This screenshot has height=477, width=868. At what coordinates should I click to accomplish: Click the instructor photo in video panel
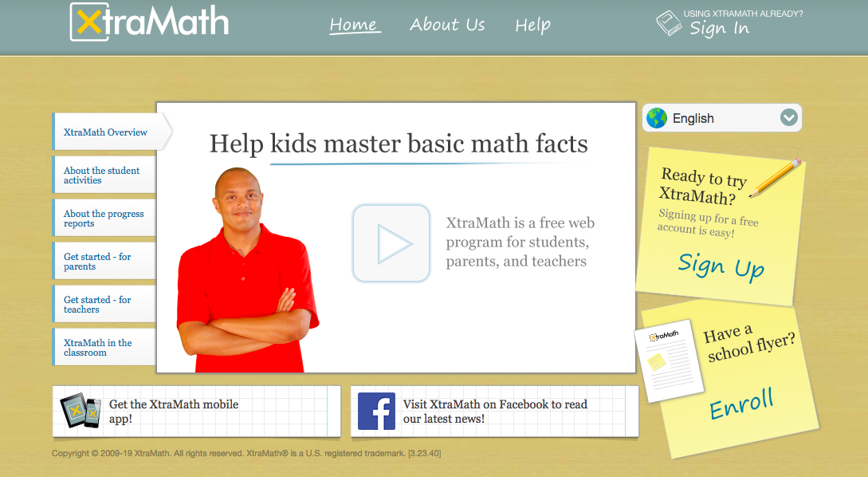tap(247, 270)
